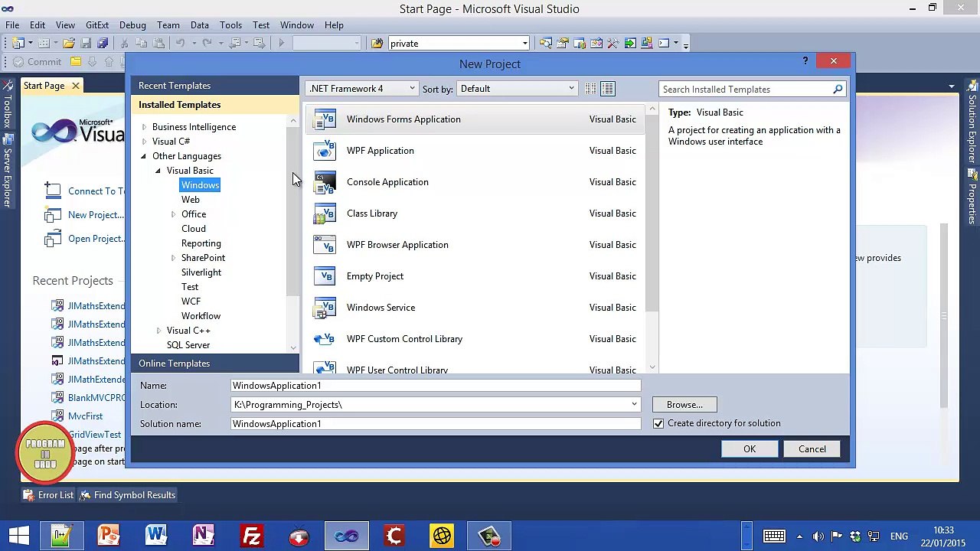Toggle Create directory for solution checkbox
This screenshot has height=551, width=980.
[x=658, y=423]
